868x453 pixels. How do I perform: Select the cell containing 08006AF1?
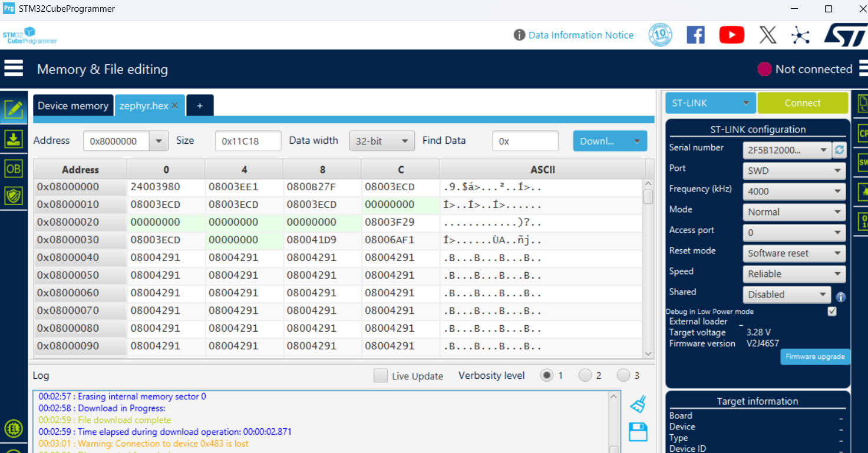(401, 240)
